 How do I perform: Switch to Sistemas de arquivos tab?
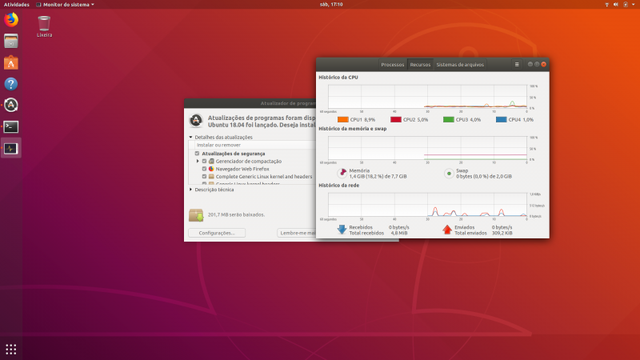click(460, 64)
